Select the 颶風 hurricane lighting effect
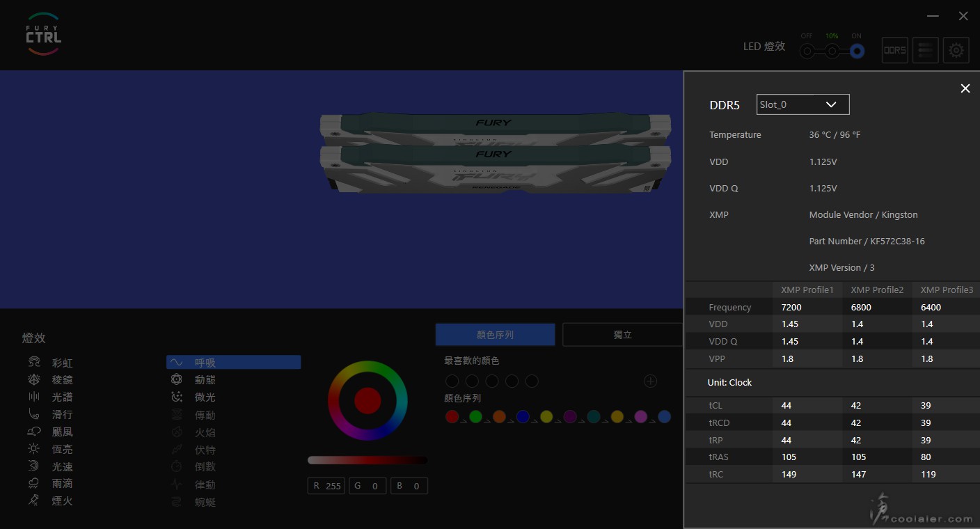This screenshot has width=980, height=529. tap(50, 432)
